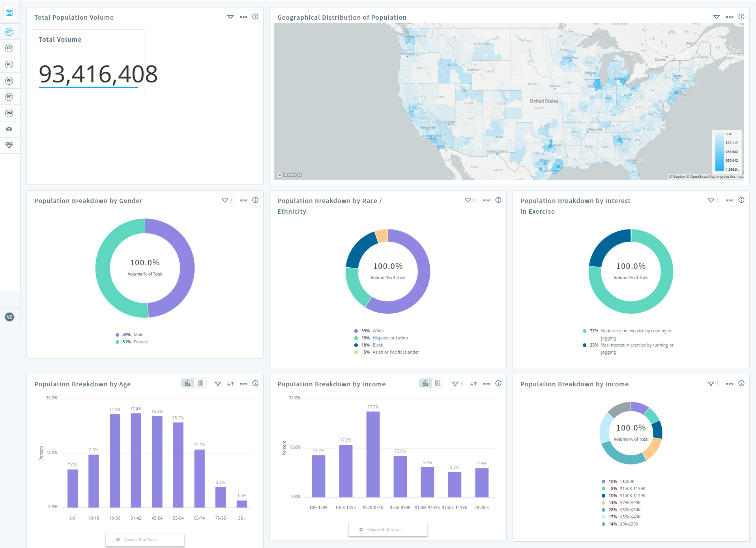Open the OpenStreetMap attribution link
The width and height of the screenshot is (756, 548).
coord(701,177)
